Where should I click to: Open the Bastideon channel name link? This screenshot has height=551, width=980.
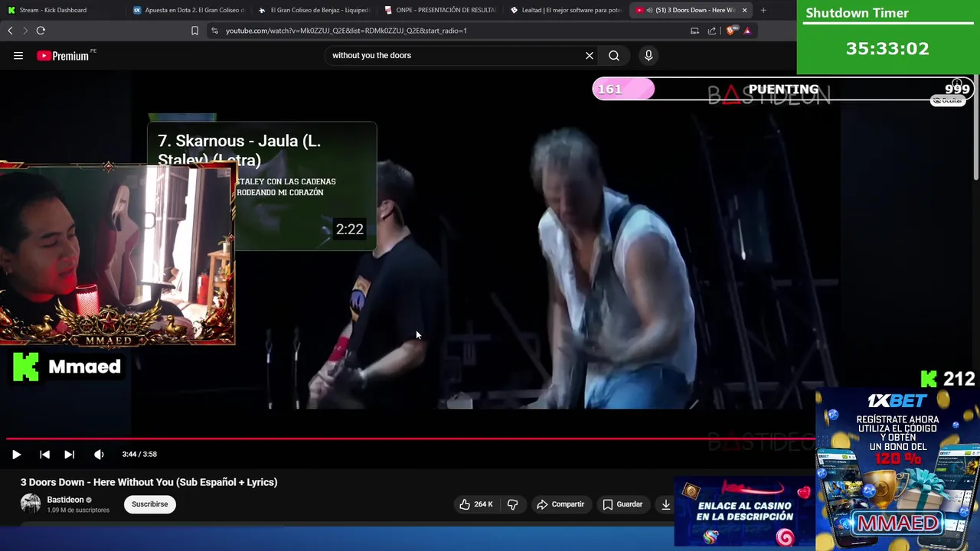65,500
